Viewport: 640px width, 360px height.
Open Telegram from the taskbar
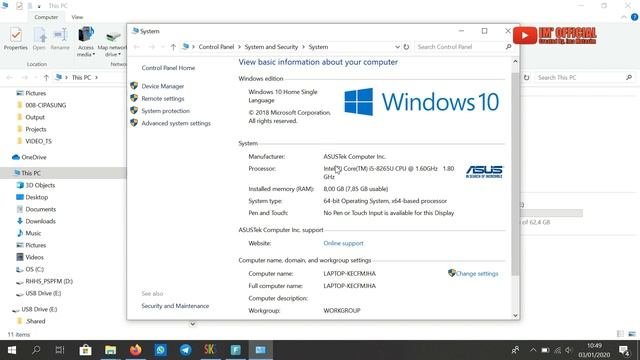185,350
